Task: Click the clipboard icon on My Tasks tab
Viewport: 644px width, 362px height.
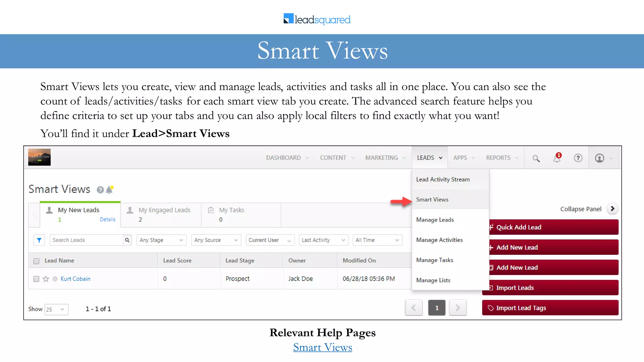Action: pyautogui.click(x=211, y=210)
